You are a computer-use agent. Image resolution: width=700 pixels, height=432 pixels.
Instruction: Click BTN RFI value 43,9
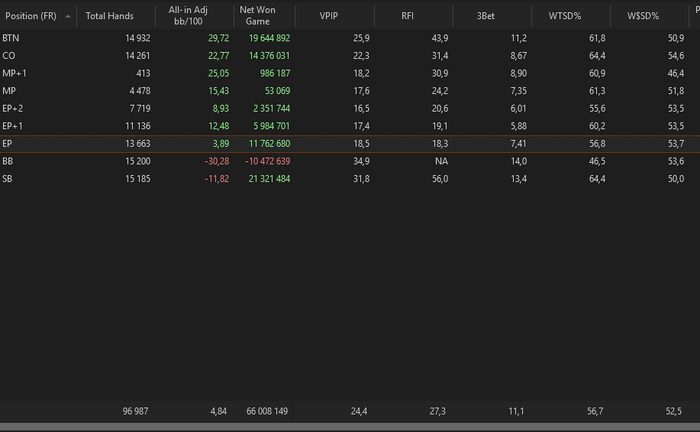(440, 38)
